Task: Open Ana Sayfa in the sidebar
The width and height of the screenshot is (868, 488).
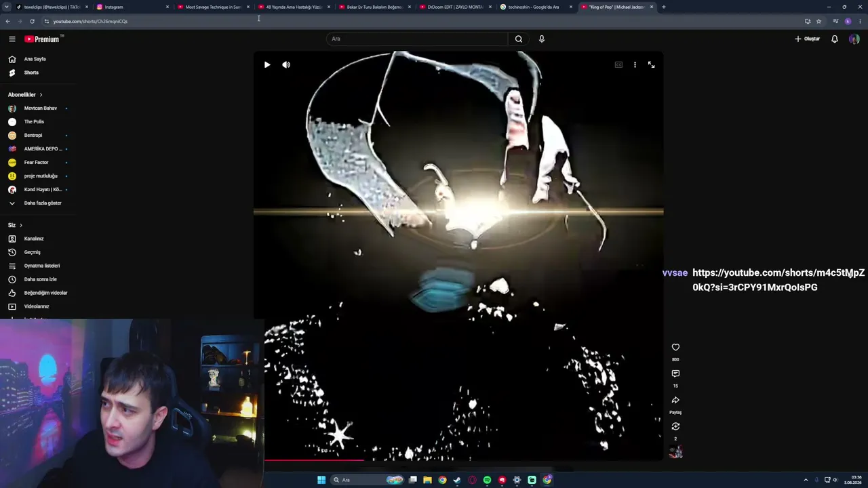Action: tap(38, 59)
